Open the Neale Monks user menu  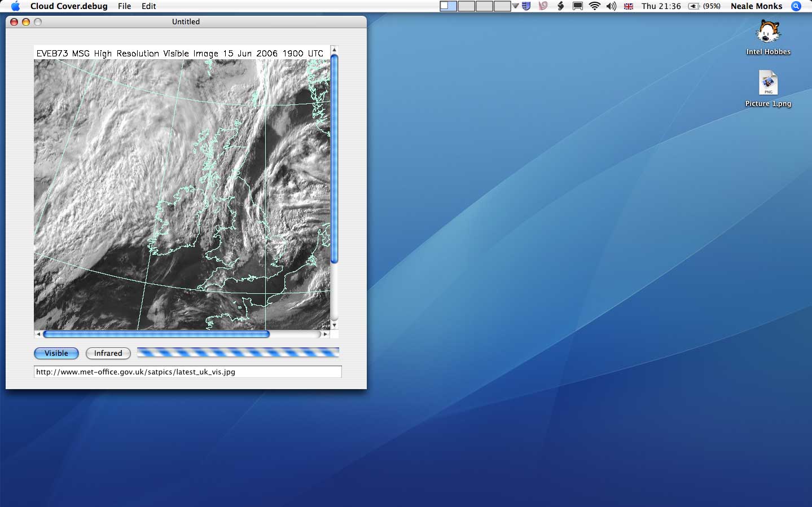coord(756,6)
